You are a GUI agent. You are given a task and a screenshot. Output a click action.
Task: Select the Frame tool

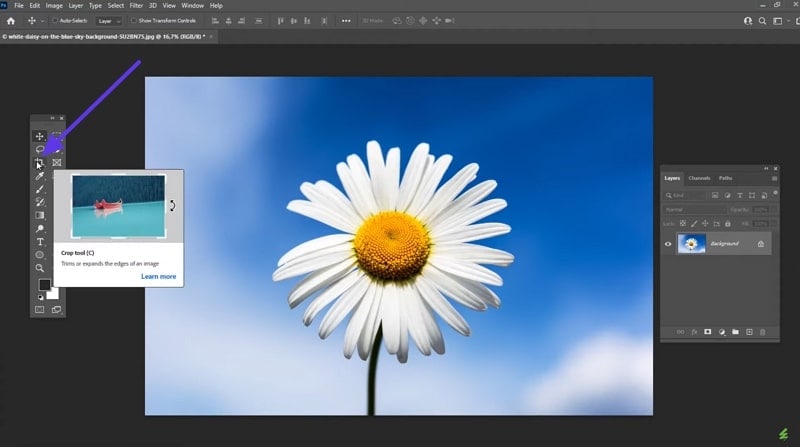click(57, 163)
